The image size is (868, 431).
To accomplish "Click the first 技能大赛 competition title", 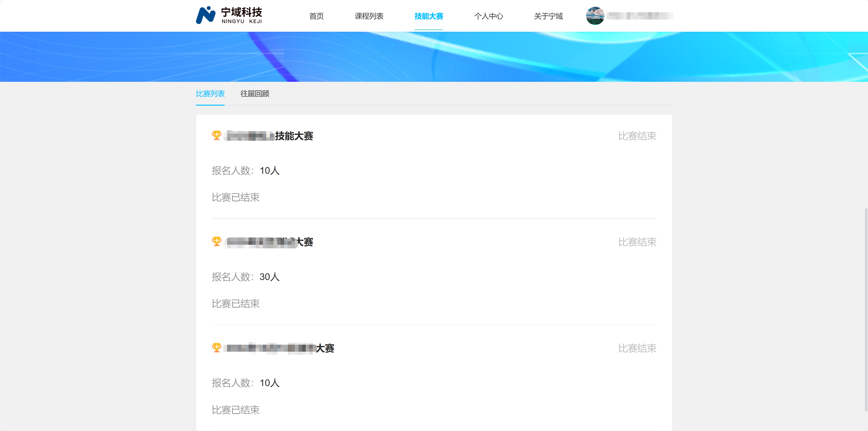I will pos(268,136).
